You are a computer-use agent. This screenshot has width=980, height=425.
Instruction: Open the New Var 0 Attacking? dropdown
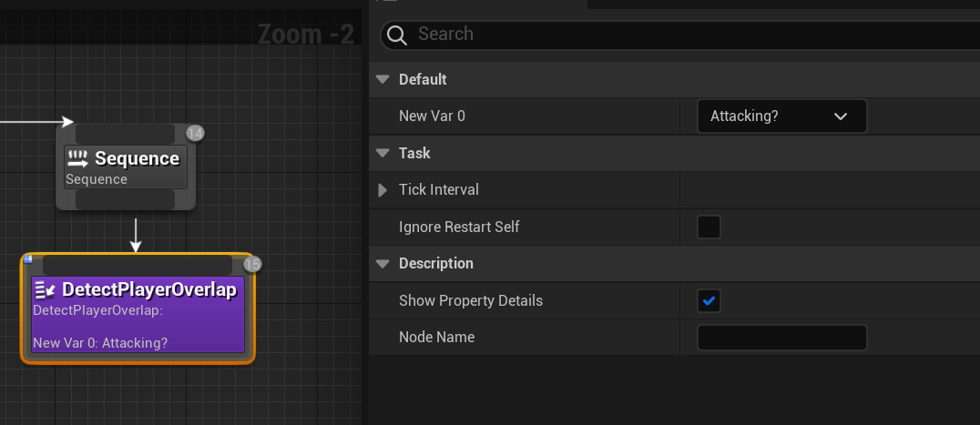point(781,116)
